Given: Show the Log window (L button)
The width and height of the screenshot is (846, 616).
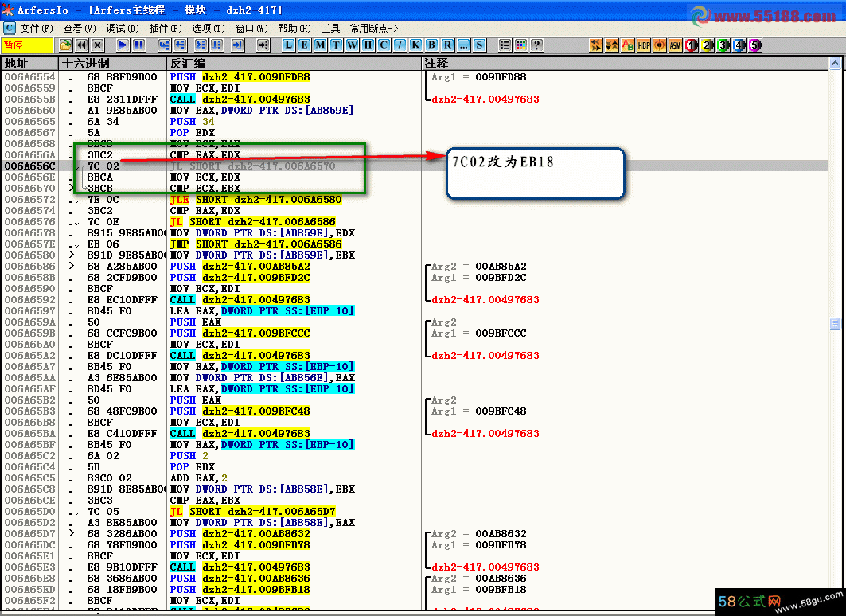Looking at the screenshot, I should point(289,45).
